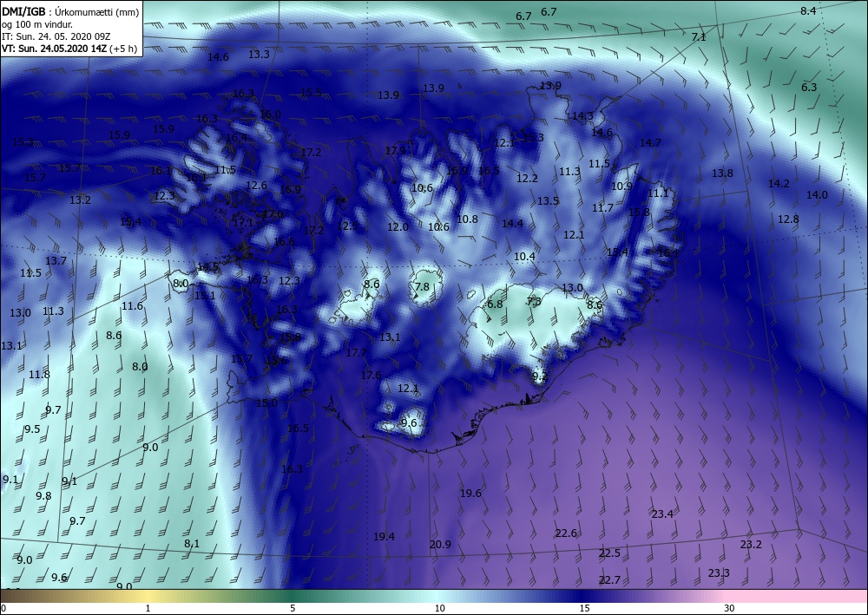The width and height of the screenshot is (868, 615).
Task: Click the color scale label '5'
Action: (293, 608)
